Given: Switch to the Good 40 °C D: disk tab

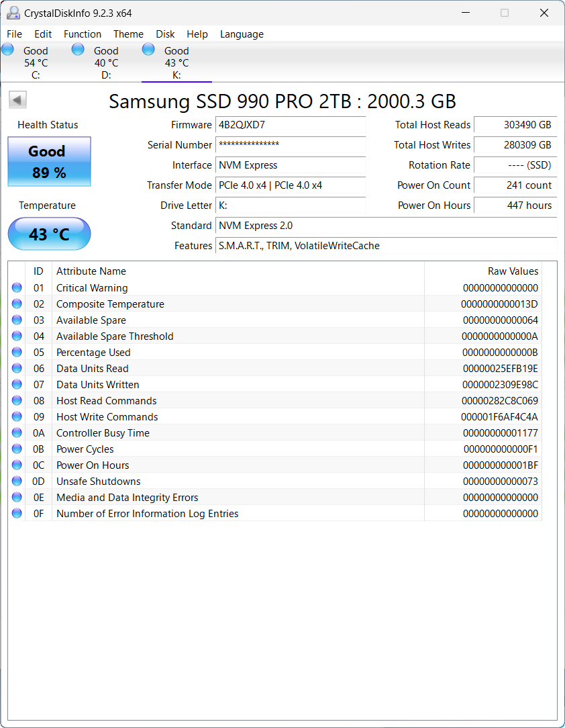Looking at the screenshot, I should click(x=106, y=62).
